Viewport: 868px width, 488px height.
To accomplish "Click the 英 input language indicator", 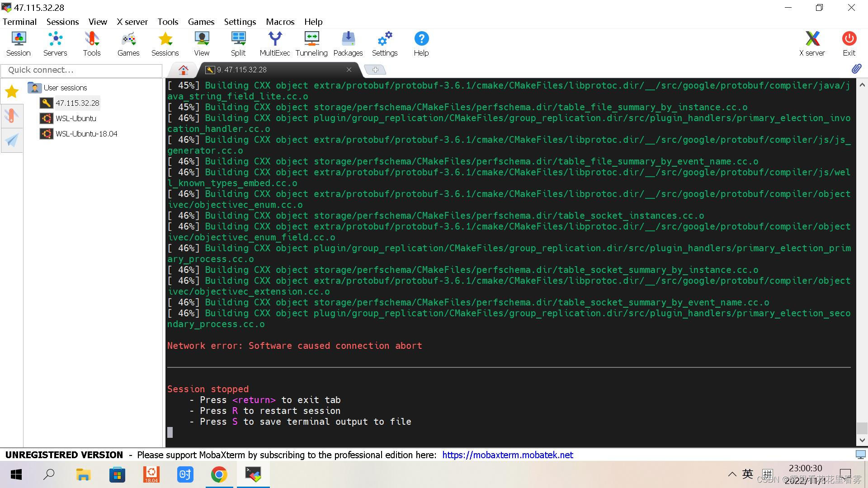I will pyautogui.click(x=748, y=474).
